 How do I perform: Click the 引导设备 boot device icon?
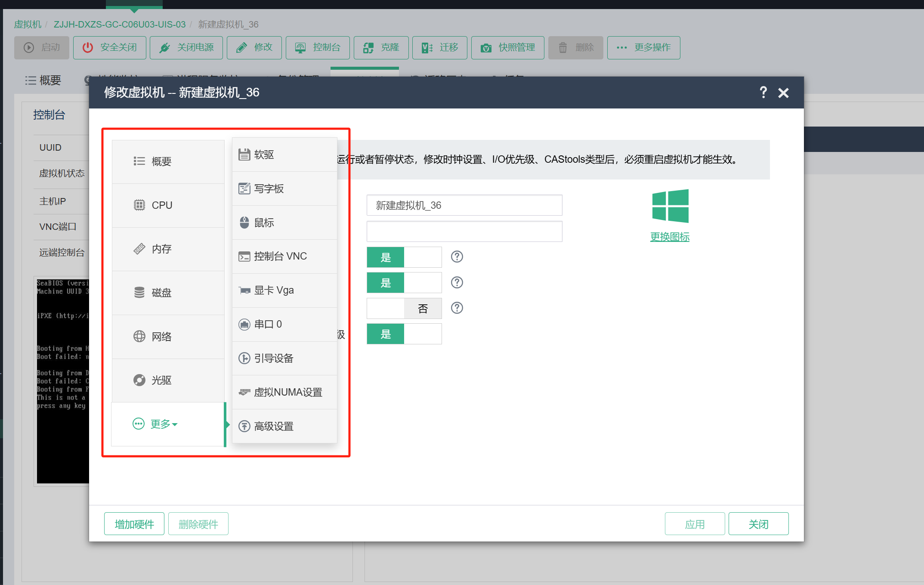(244, 358)
